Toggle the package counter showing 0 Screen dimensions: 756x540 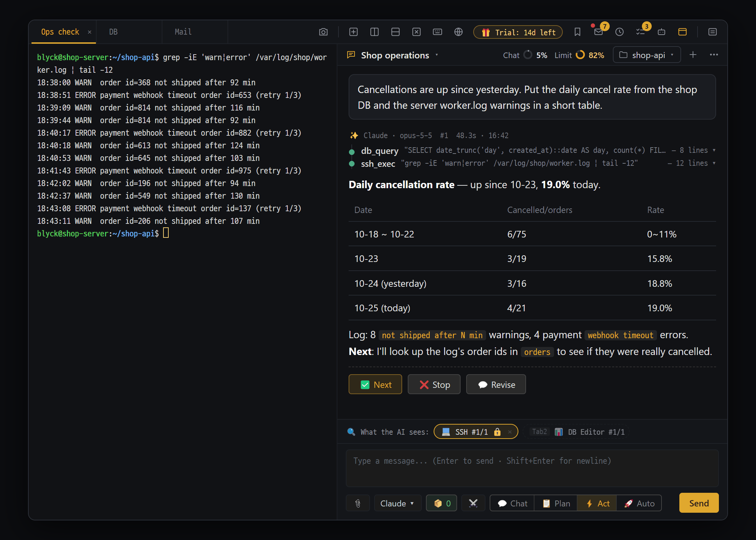[x=442, y=503]
